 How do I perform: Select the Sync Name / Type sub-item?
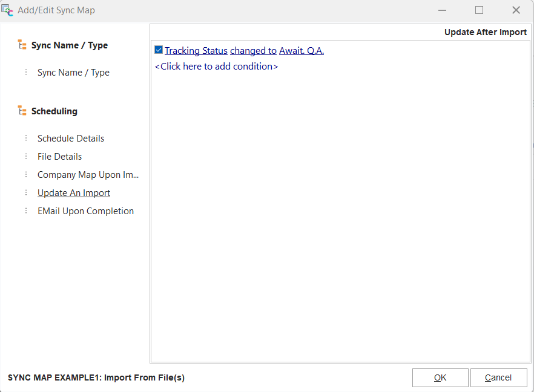[x=73, y=73]
